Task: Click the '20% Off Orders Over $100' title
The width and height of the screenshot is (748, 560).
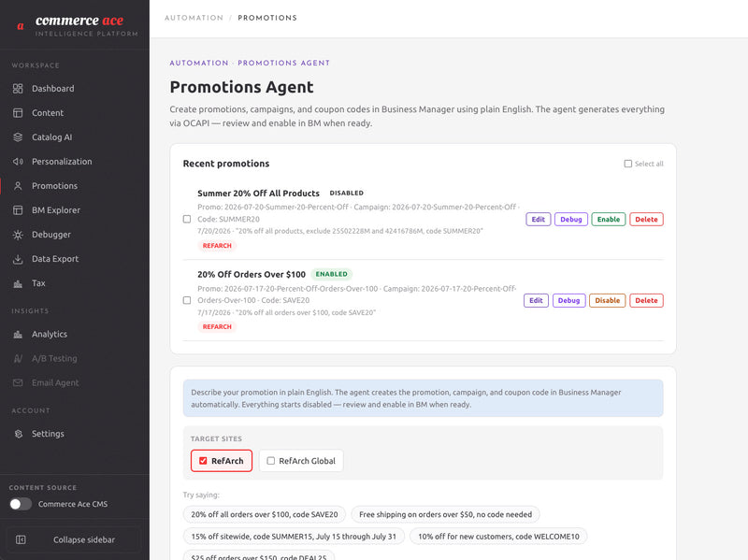Action: coord(252,274)
